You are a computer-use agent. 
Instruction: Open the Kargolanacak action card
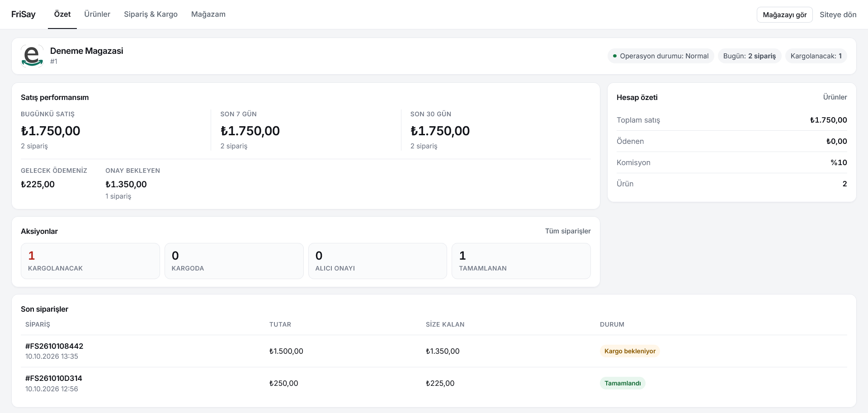90,261
